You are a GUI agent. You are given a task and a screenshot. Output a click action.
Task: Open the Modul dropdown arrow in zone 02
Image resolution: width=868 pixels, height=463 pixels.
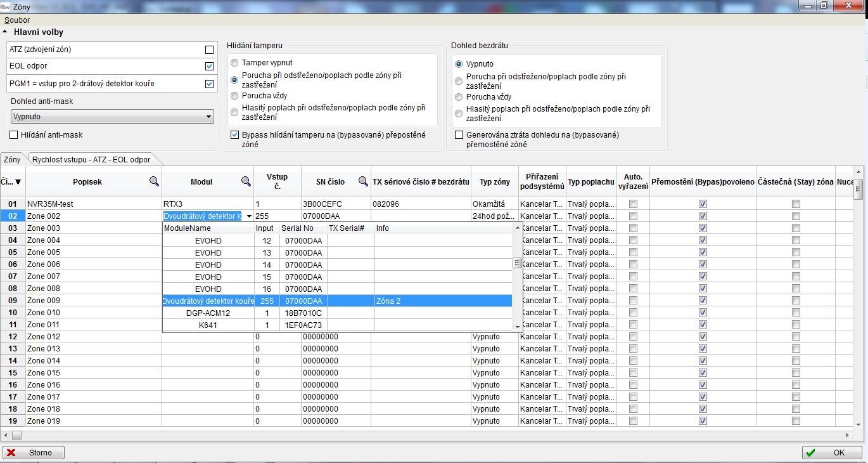click(x=249, y=216)
